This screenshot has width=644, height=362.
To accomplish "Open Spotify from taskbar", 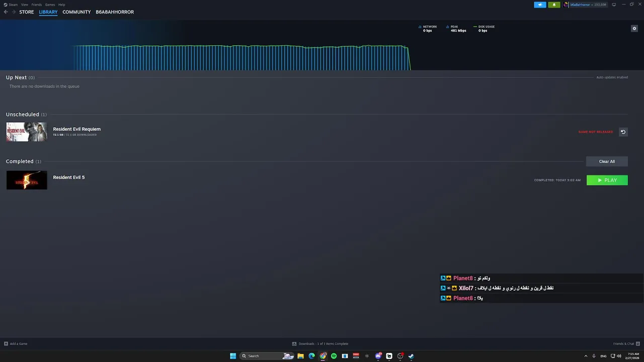I will tap(334, 356).
